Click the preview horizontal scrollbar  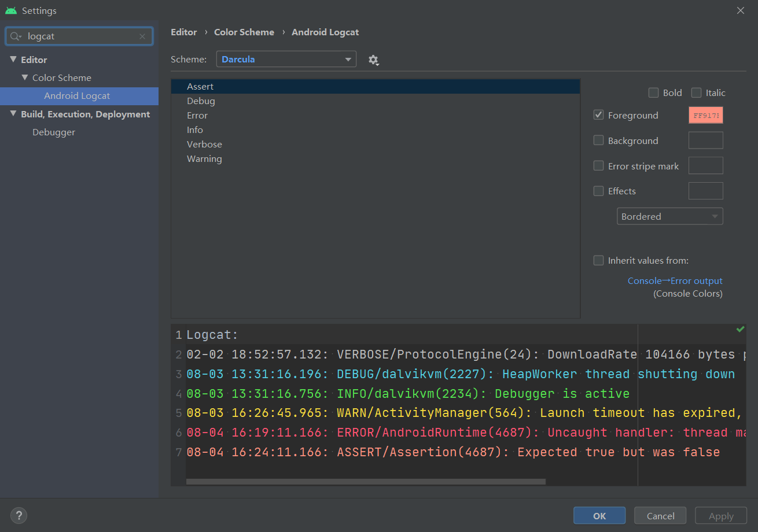366,481
